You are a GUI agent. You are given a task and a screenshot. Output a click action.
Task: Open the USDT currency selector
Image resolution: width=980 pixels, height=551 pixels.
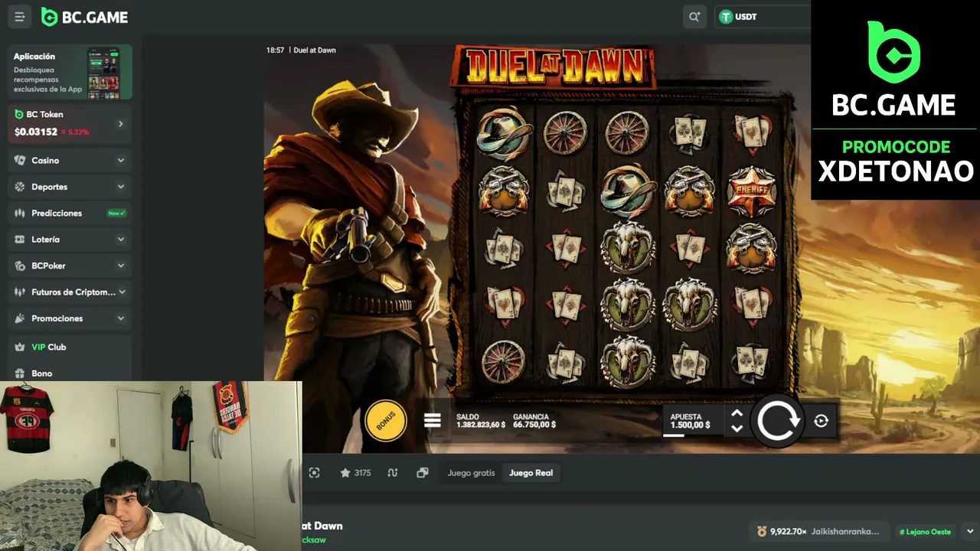tap(763, 17)
